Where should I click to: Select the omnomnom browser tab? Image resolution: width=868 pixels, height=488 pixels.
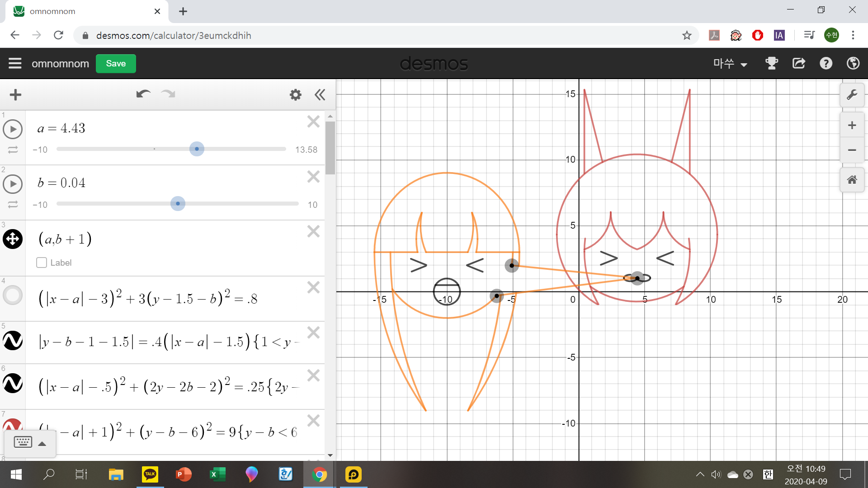click(x=87, y=11)
